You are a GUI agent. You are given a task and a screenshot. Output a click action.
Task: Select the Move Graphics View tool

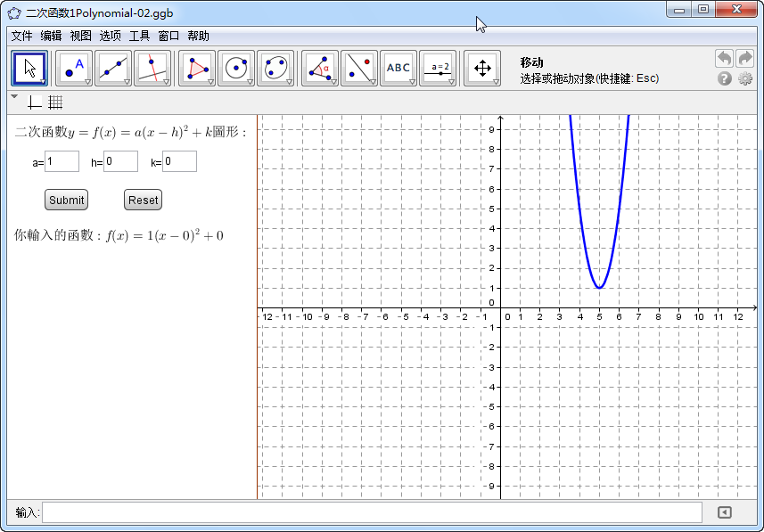(482, 69)
